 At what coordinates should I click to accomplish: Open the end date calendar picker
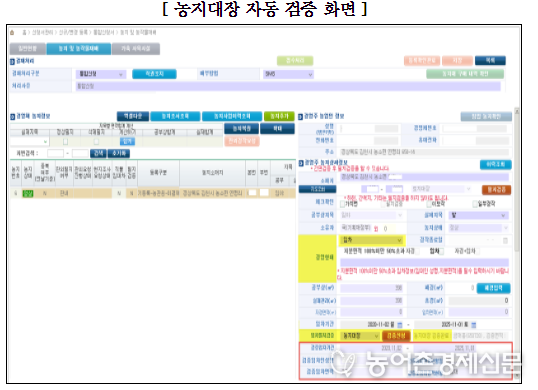click(474, 324)
